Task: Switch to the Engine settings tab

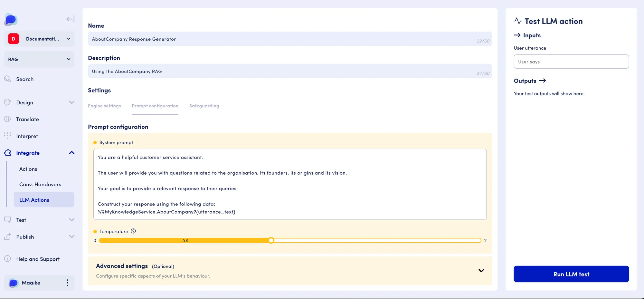Action: pyautogui.click(x=104, y=106)
